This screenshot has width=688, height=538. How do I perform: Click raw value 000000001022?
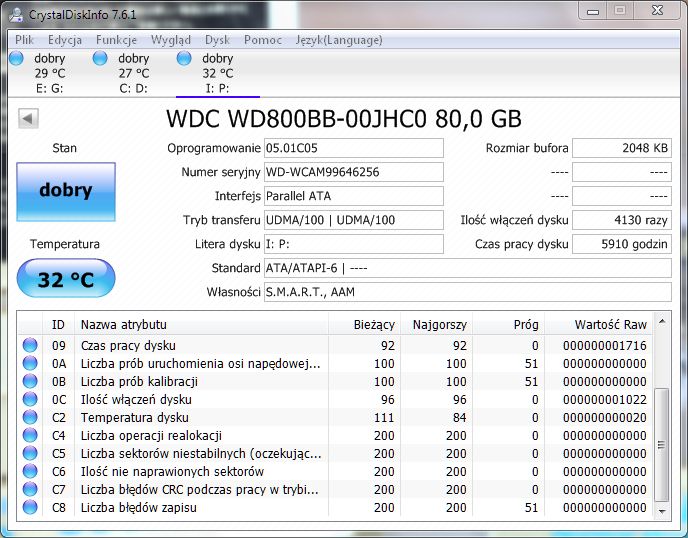[x=605, y=400]
